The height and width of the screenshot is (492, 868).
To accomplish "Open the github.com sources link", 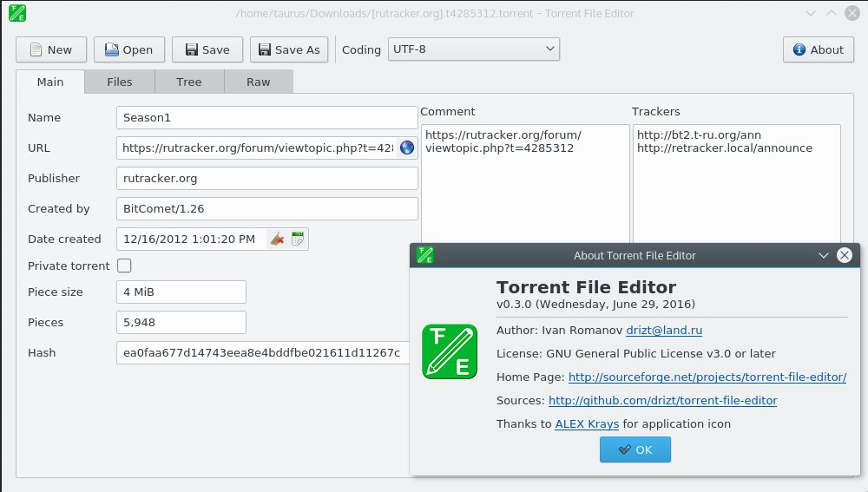I will (x=662, y=400).
